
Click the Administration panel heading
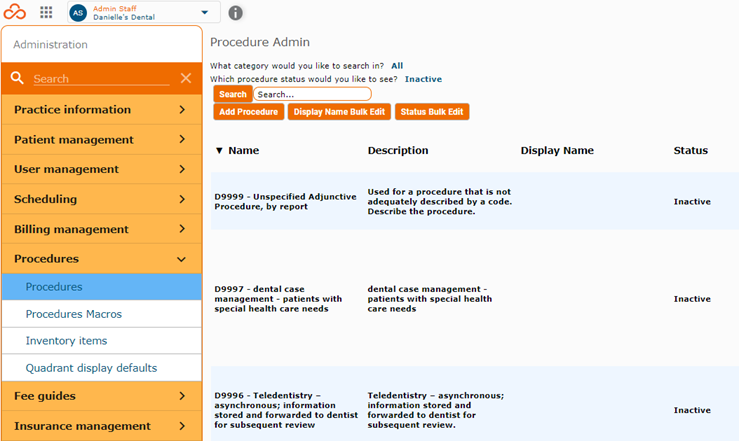pyautogui.click(x=50, y=45)
